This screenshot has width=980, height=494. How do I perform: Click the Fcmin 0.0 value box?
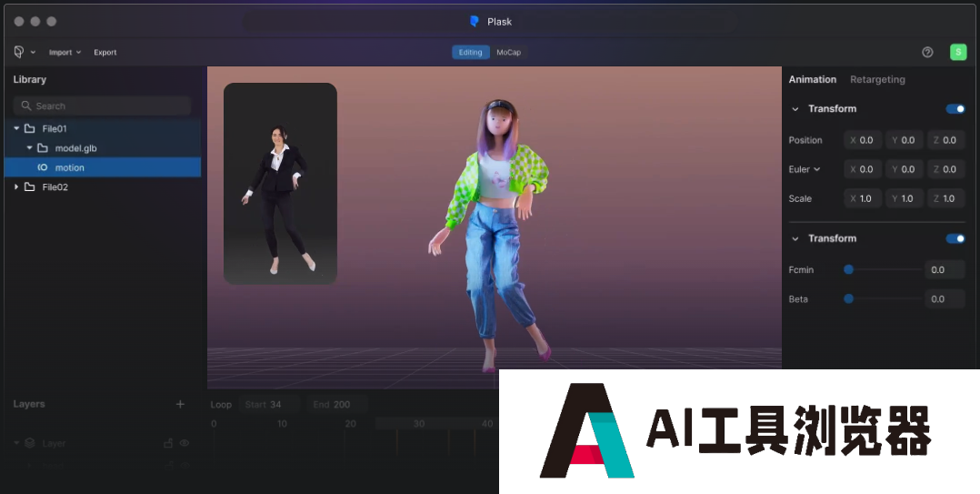944,269
